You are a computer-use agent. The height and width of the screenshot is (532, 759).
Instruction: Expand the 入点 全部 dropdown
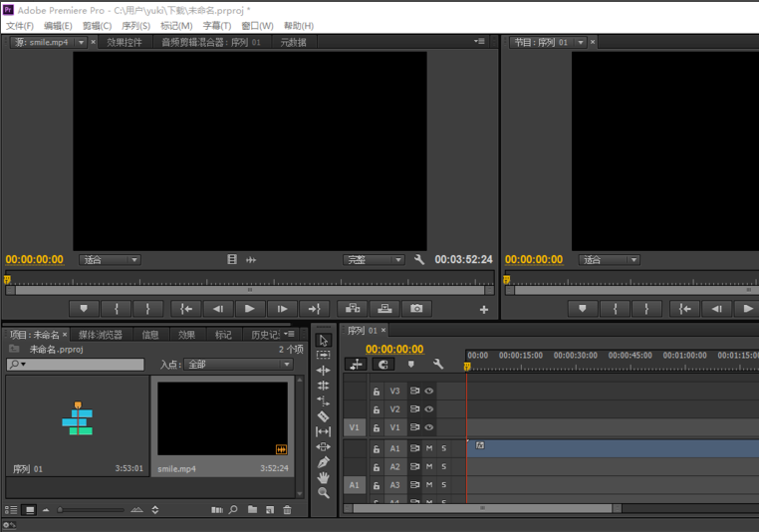(239, 365)
